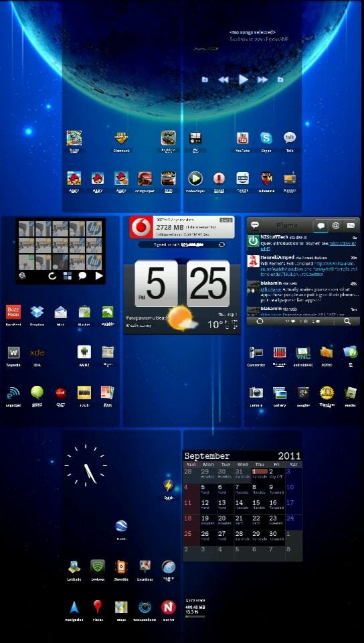Launch the BuzzFeed app
The image size is (364, 643).
coord(13,312)
